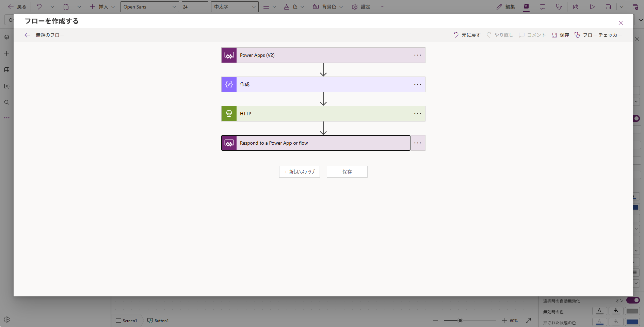Click 戻る in the Power Apps Studio toolbar
Viewport: 644px width, 327px height.
point(17,7)
